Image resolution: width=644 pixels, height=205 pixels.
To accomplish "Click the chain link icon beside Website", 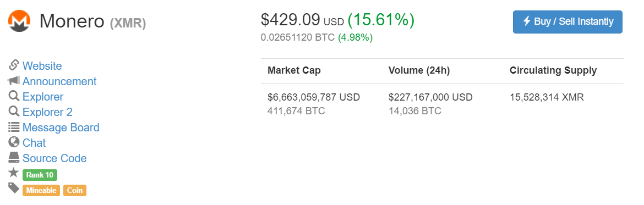I will [x=14, y=65].
